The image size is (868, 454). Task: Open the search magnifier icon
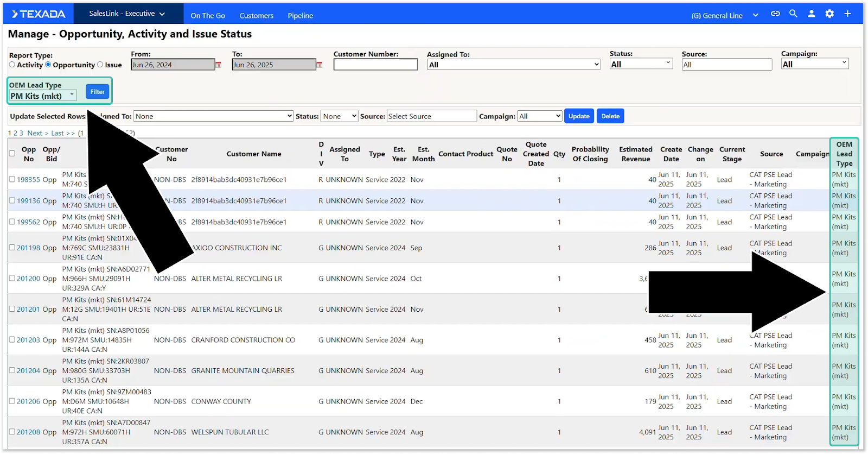(793, 14)
